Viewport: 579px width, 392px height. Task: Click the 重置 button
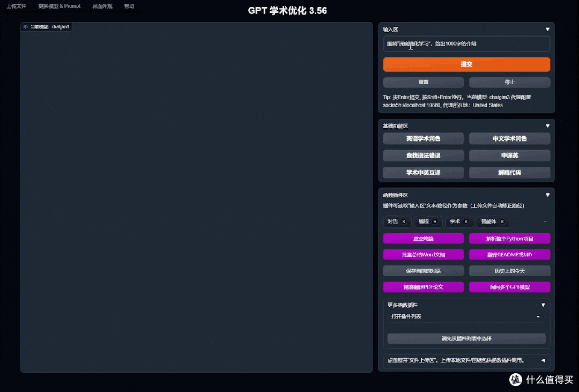tap(423, 82)
